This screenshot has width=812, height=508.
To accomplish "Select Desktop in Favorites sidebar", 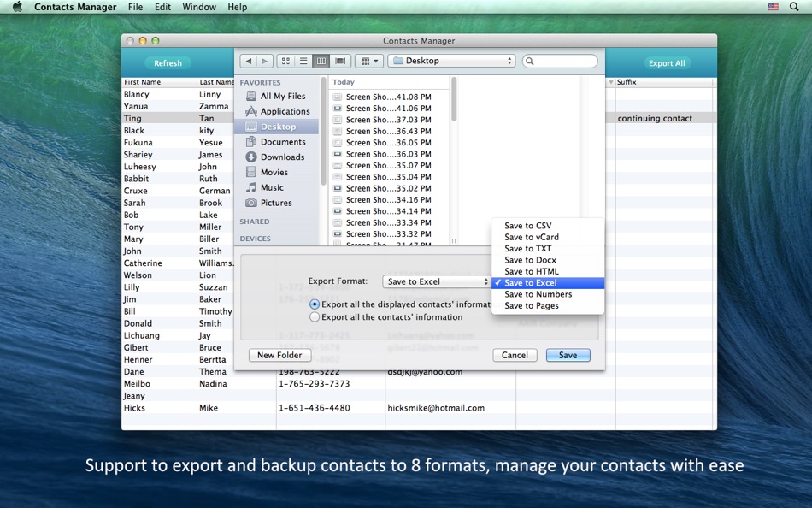I will [277, 127].
